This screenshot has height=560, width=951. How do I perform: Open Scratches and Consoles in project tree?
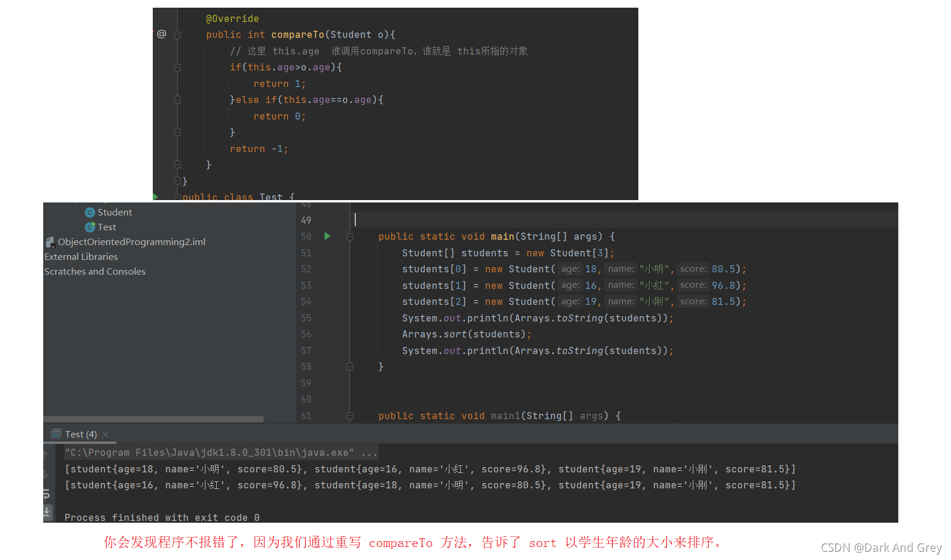coord(95,272)
